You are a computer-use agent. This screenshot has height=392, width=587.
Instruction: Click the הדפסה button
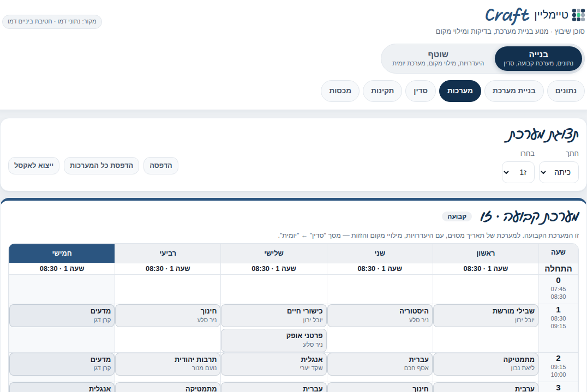(161, 166)
